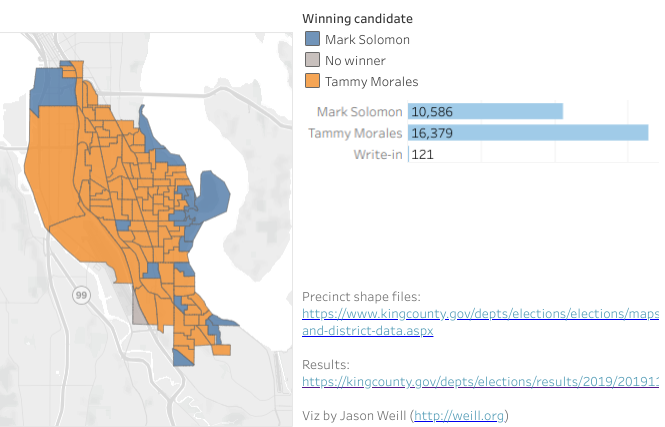
Task: Select the Write-in 121 votes bar
Action: click(x=409, y=154)
